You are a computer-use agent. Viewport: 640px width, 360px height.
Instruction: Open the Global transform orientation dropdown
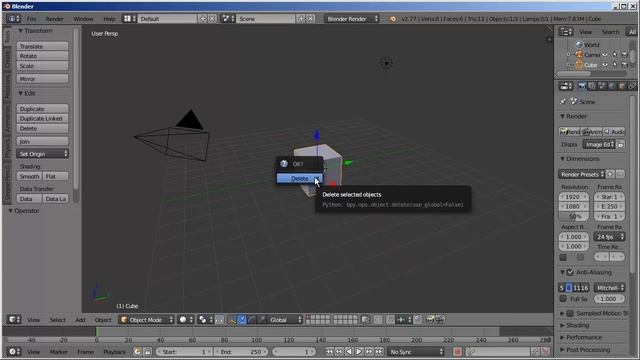[x=285, y=320]
